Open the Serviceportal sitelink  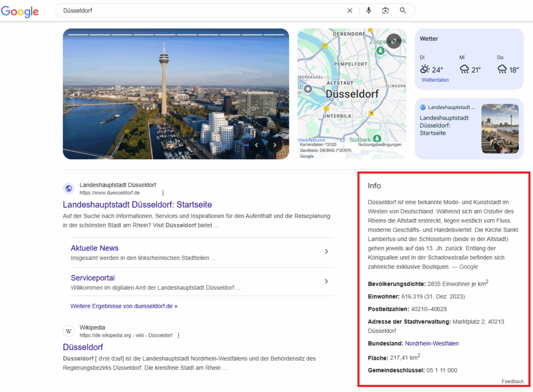point(93,278)
